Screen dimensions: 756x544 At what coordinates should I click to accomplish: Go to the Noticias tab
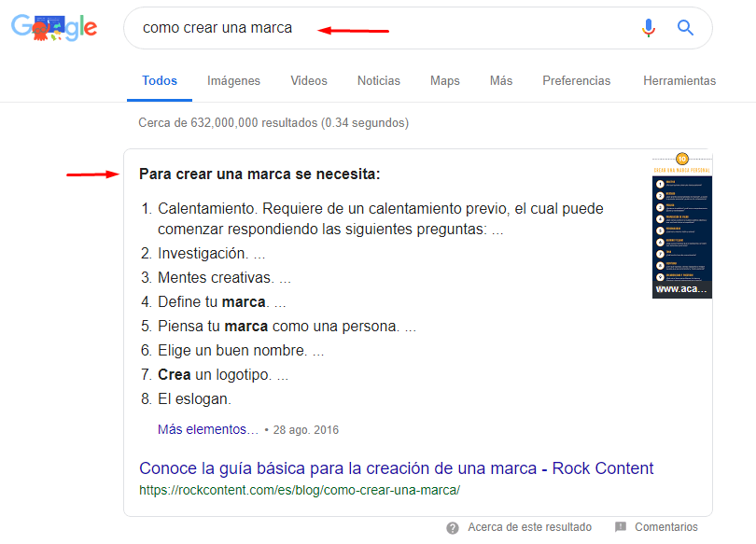pyautogui.click(x=379, y=81)
